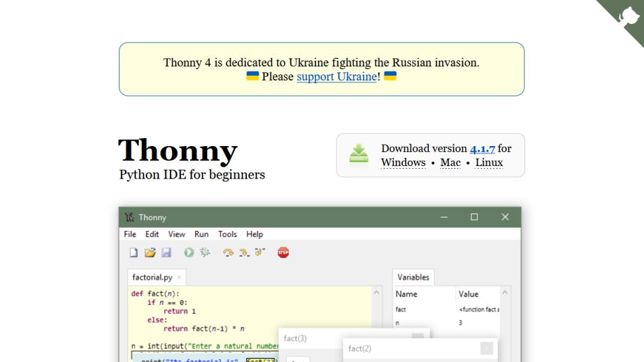
Task: Click the editor scrollbar up arrow
Action: coord(376,292)
